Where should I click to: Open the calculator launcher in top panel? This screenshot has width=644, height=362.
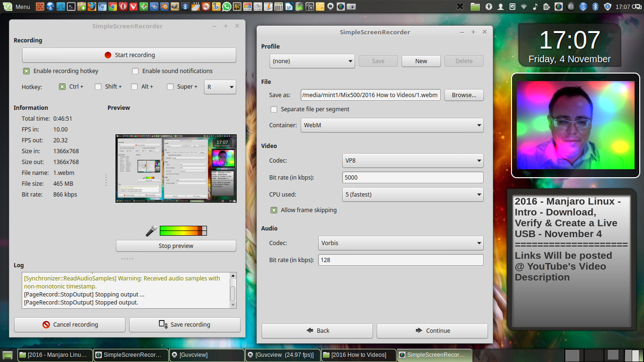278,7
